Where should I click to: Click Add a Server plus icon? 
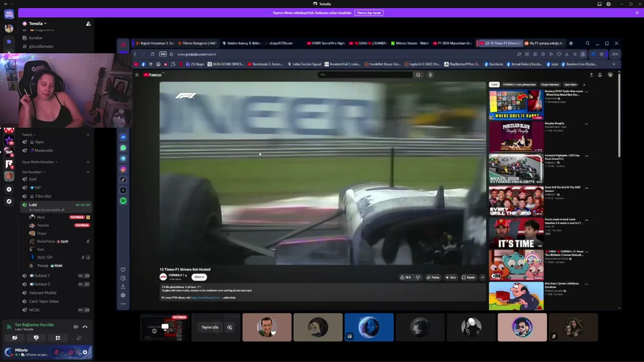point(9,190)
